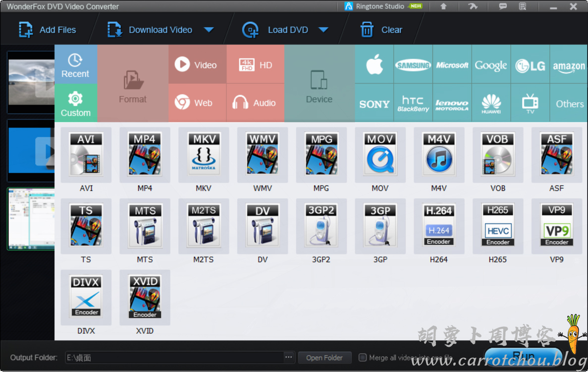Choose the H264 encoder

coord(439,226)
